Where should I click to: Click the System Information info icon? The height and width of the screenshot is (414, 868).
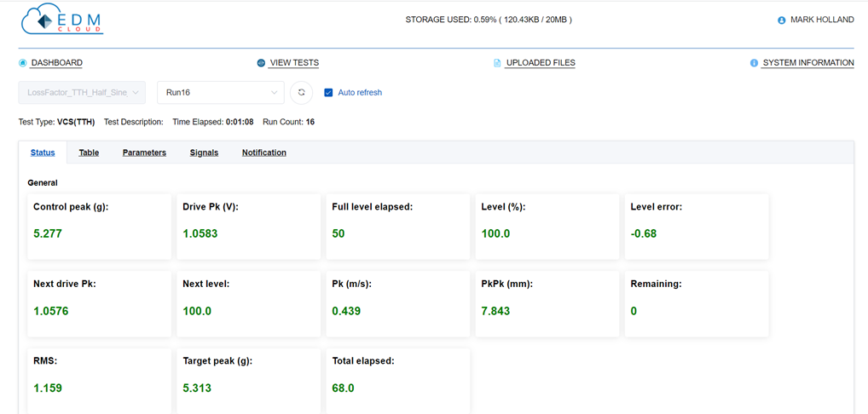point(754,63)
